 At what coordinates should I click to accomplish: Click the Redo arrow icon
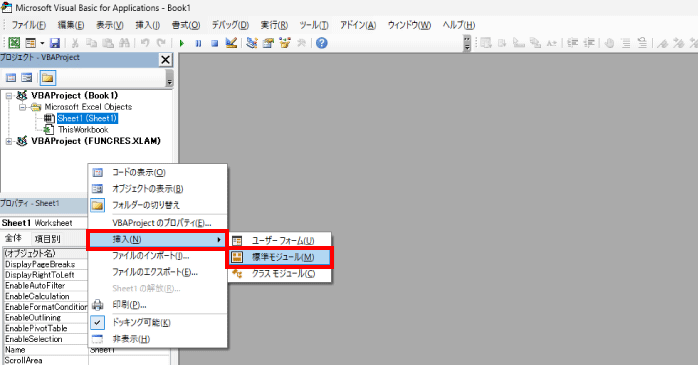coord(161,43)
